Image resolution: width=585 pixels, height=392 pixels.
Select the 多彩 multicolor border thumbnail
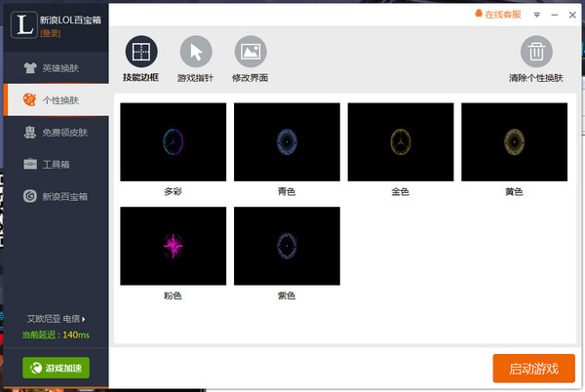[174, 142]
